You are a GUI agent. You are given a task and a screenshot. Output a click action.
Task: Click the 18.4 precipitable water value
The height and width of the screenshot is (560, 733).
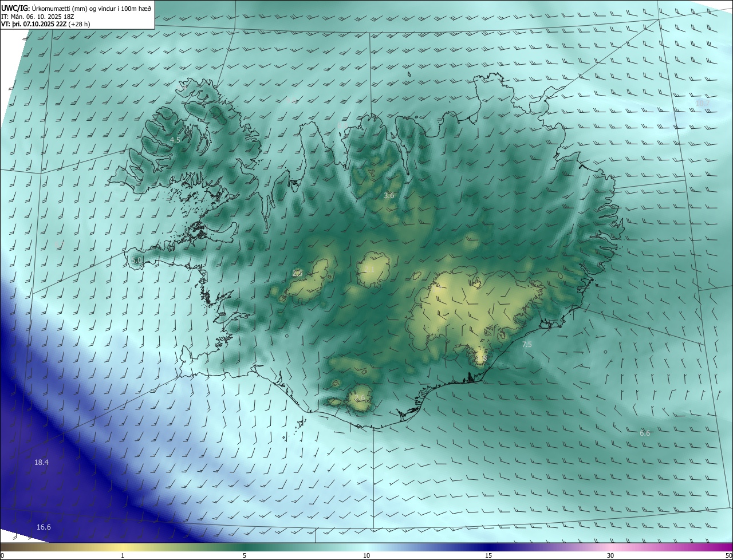coord(41,462)
